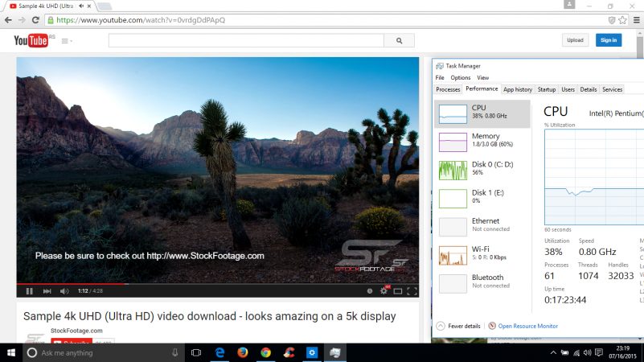644x362 pixels.
Task: Switch to Processes tab
Action: tap(448, 89)
